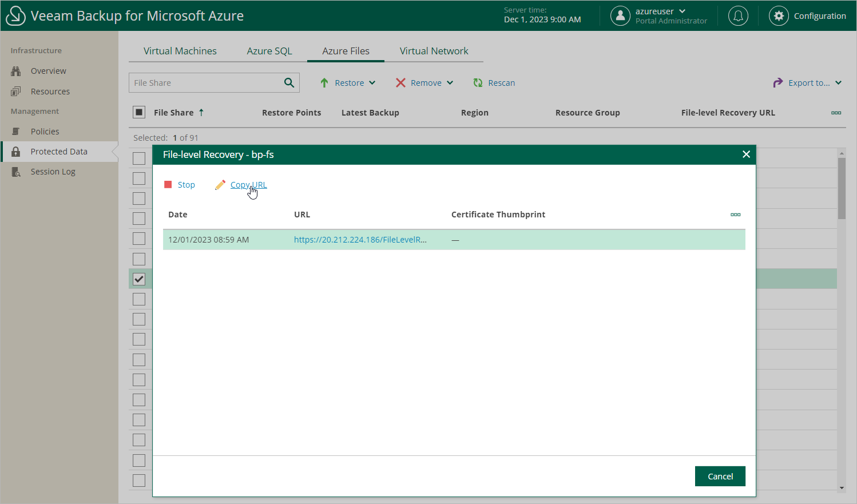This screenshot has width=857, height=504.
Task: Click the search magnifier icon
Action: coord(289,83)
